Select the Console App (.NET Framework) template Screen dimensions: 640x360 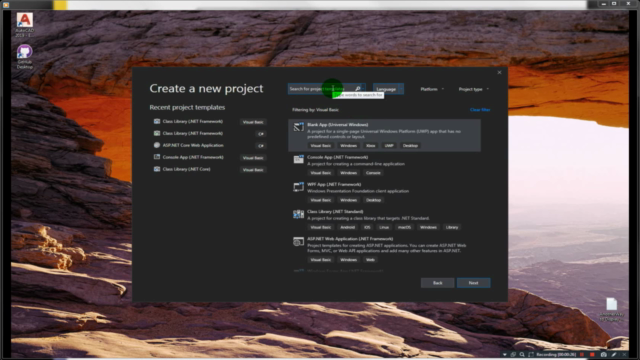[x=384, y=165]
